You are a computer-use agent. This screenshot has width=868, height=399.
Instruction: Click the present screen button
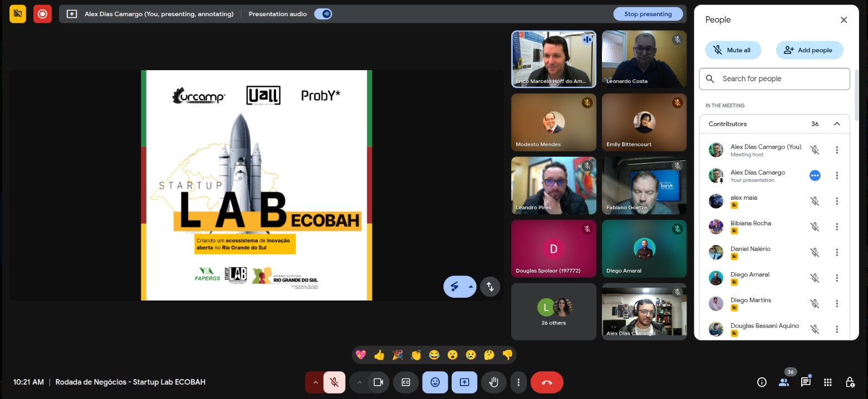click(464, 382)
